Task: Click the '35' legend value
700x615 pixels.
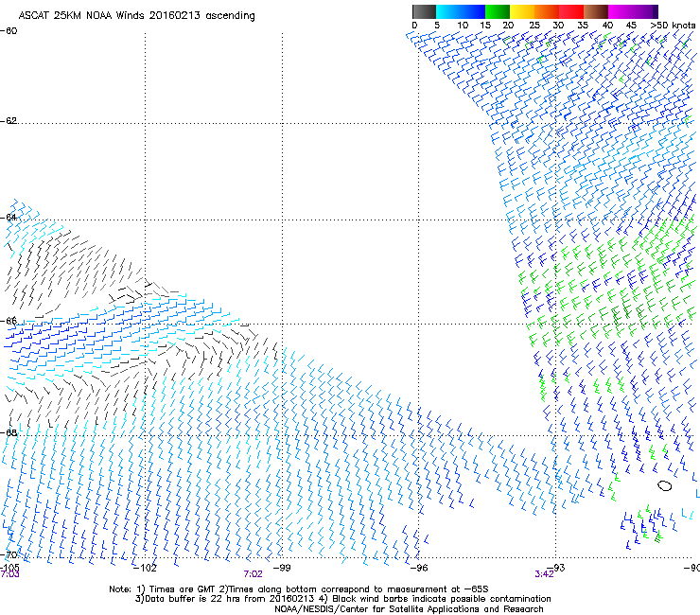Action: coord(583,26)
